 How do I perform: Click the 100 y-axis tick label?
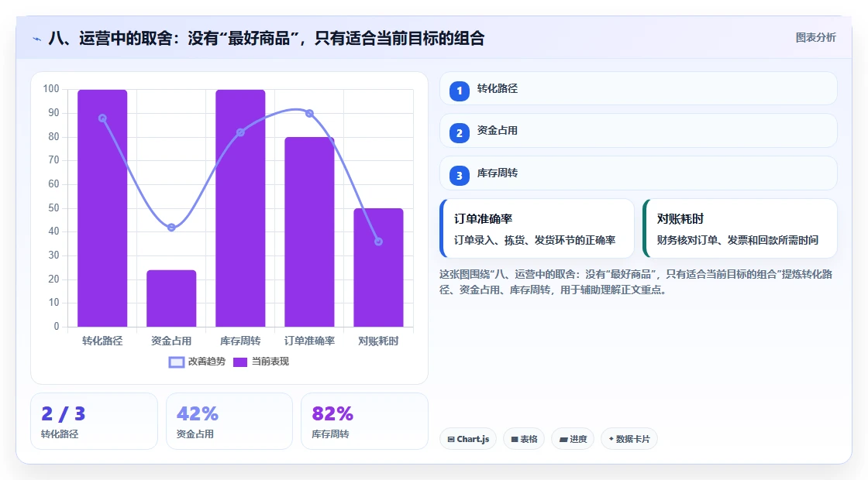tap(51, 89)
